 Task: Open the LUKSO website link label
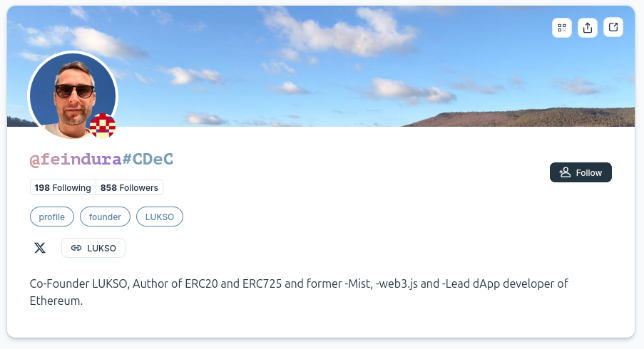(101, 248)
